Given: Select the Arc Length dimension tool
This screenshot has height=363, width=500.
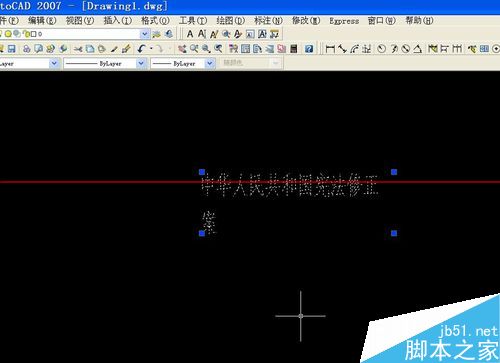Looking at the screenshot, I should 355,49.
